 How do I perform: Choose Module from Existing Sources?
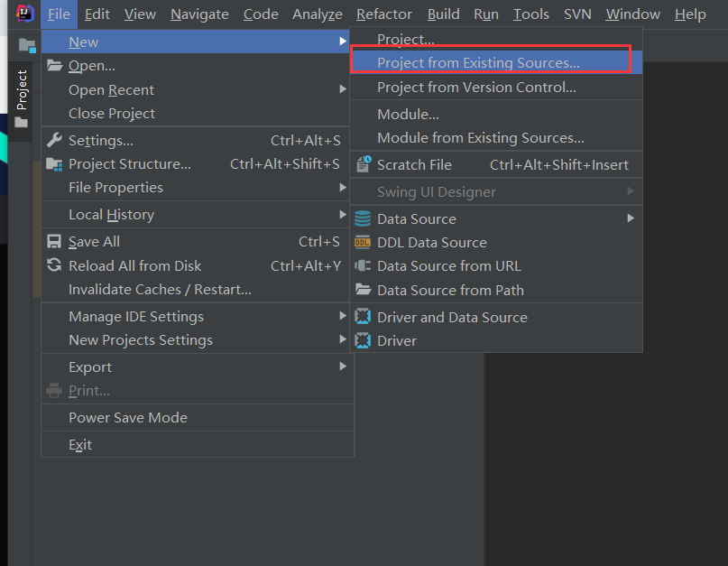(x=480, y=137)
